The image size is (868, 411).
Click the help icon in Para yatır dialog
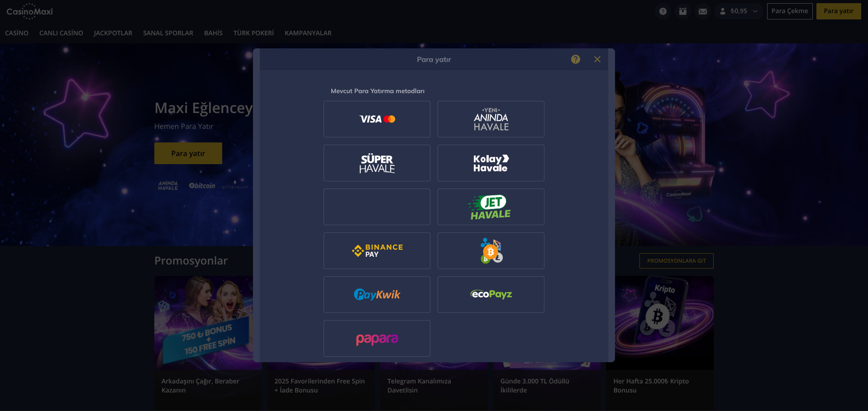(x=575, y=59)
